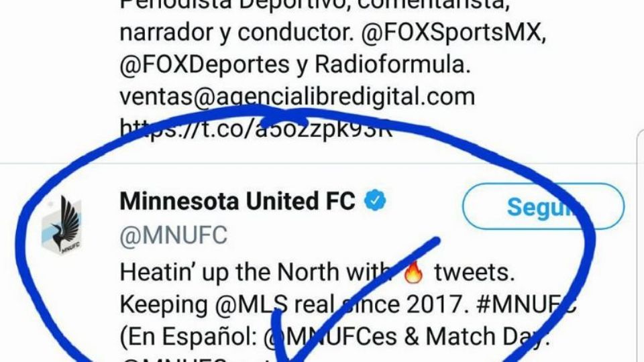644x362 pixels.
Task: Open the #MNUFC hashtag
Action: click(x=527, y=304)
